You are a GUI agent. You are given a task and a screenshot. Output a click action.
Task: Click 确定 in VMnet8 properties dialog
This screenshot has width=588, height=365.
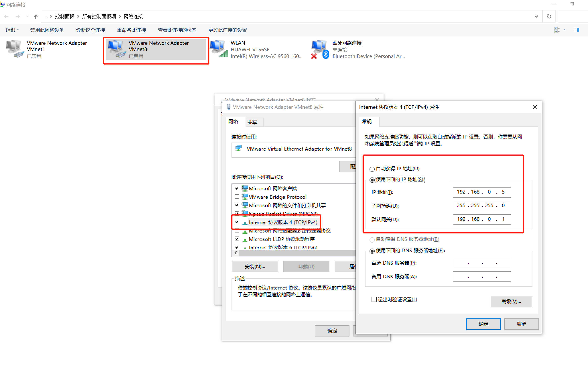pyautogui.click(x=332, y=331)
